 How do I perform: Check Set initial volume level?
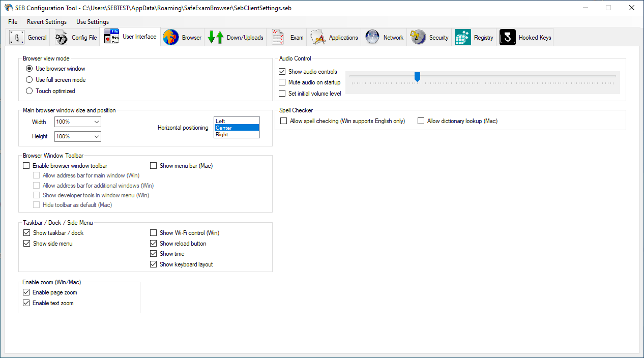(282, 94)
